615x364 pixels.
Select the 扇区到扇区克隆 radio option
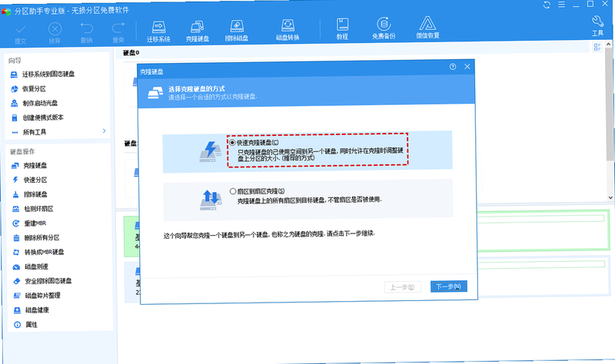233,191
